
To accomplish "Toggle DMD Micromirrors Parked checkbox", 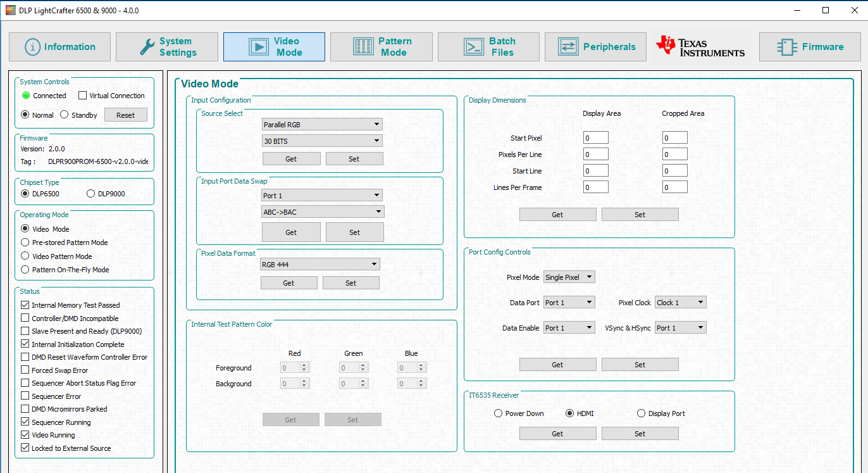I will 25,409.
